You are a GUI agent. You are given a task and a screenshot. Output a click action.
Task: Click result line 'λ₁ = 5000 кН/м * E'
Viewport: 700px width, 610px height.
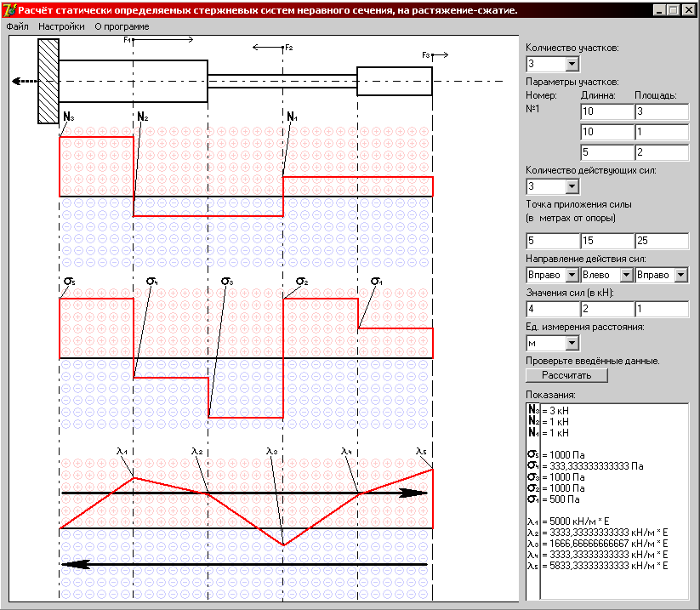568,522
